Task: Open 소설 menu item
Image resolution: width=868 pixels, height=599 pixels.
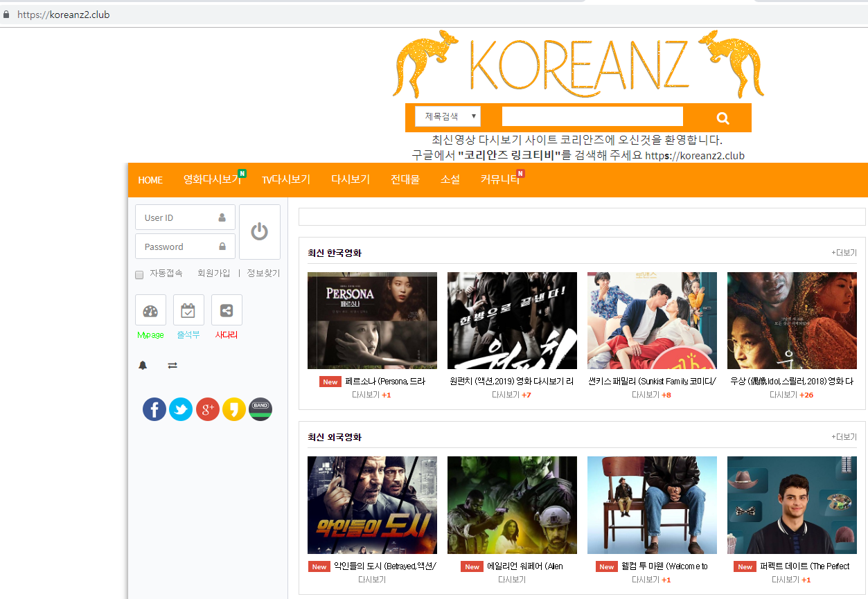Action: tap(450, 179)
